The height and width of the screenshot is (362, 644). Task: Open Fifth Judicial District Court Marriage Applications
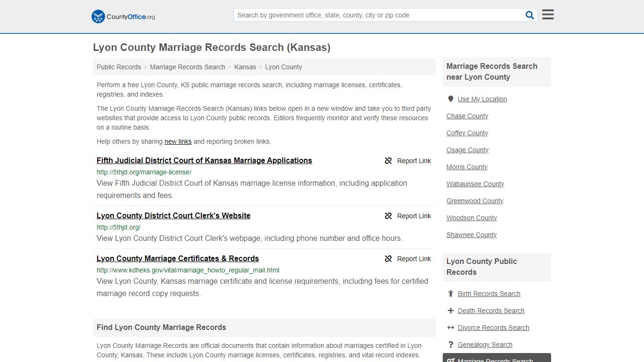pyautogui.click(x=204, y=160)
